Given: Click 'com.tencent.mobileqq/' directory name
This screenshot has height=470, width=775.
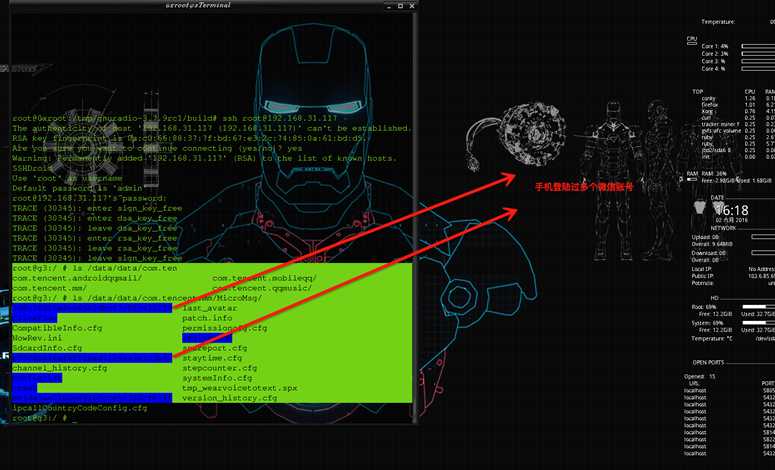Looking at the screenshot, I should click(264, 278).
